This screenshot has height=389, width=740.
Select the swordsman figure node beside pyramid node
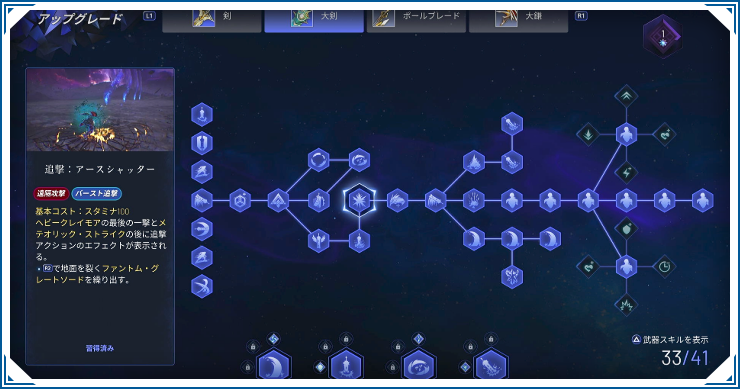click(x=319, y=201)
